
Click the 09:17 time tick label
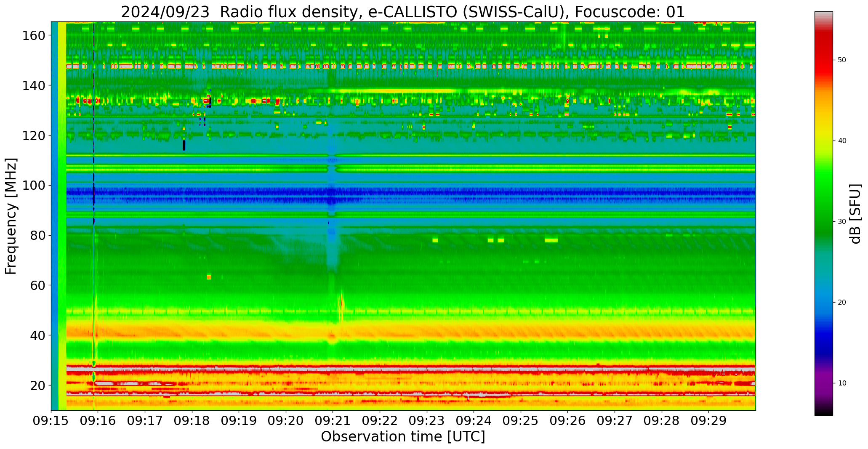[145, 420]
